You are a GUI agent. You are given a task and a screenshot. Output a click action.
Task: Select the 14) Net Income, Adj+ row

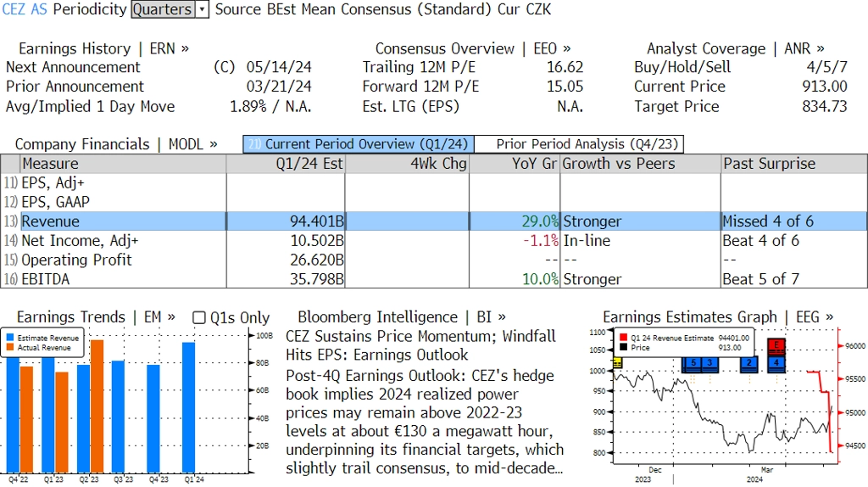434,241
